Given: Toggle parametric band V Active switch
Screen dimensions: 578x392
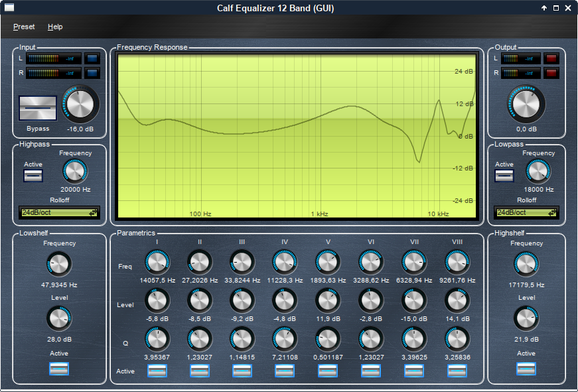Looking at the screenshot, I should [x=328, y=371].
